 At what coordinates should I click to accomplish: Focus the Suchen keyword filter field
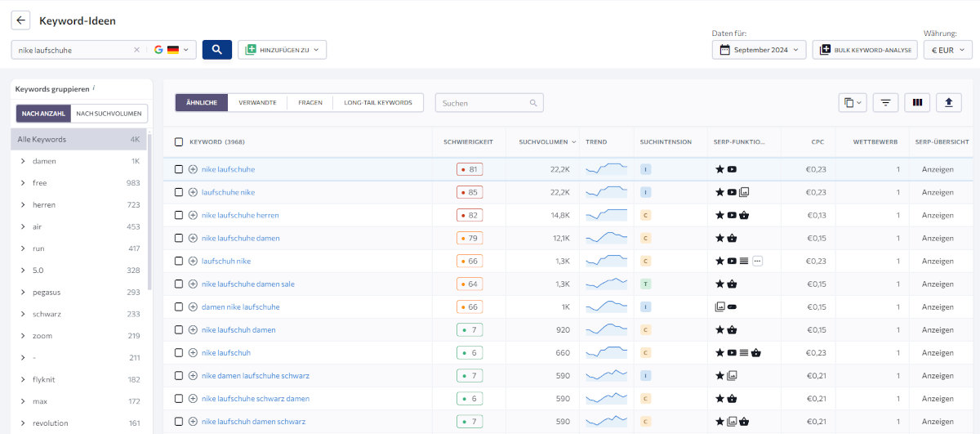pos(489,103)
